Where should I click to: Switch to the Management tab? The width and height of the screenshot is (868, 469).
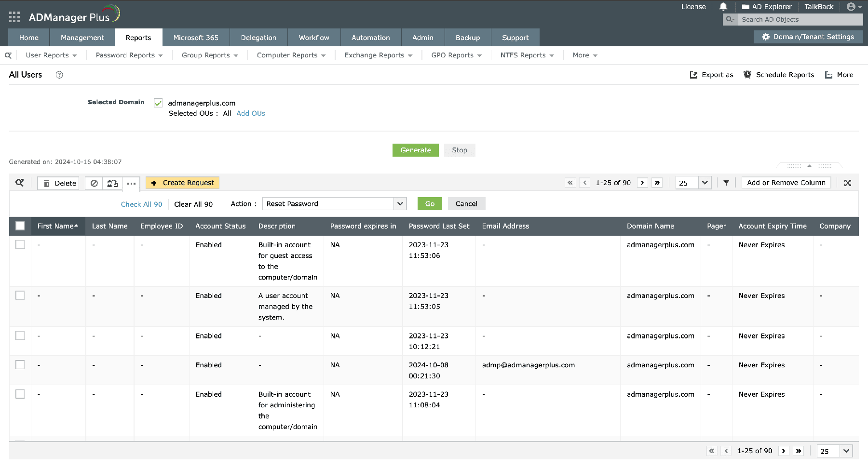coord(82,38)
